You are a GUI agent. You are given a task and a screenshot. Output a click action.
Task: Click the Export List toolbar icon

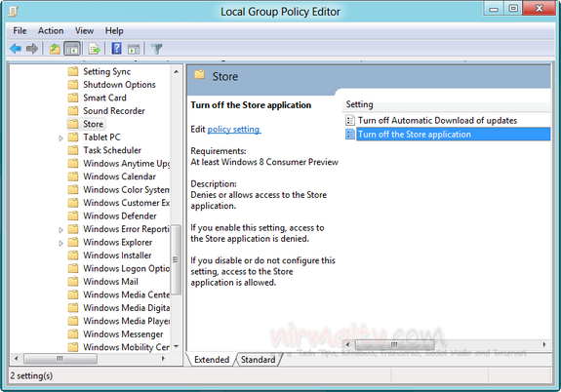click(x=94, y=49)
